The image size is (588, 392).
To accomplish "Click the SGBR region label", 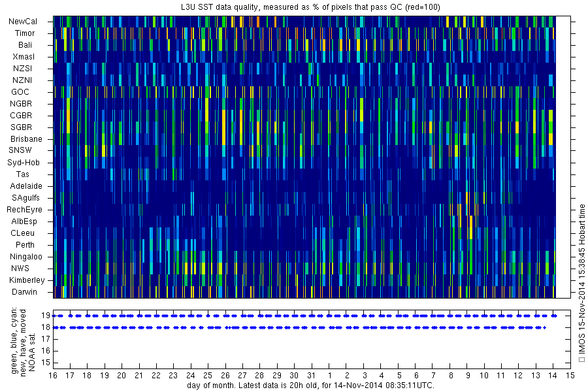I will (21, 127).
